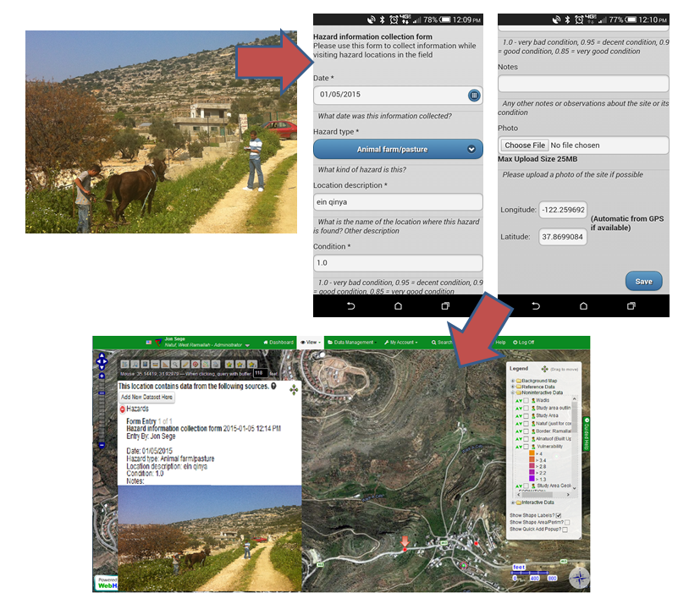The height and width of the screenshot is (604, 700).
Task: Click the Longitude field showing -122.259692
Action: (563, 210)
